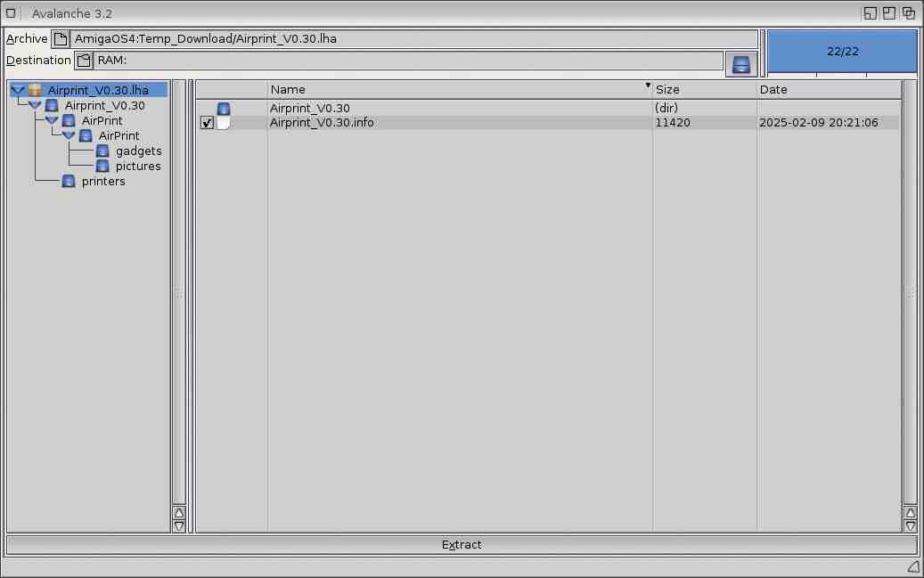Select the Airprint_V0.30.info file name
The width and height of the screenshot is (924, 578).
[x=322, y=123]
